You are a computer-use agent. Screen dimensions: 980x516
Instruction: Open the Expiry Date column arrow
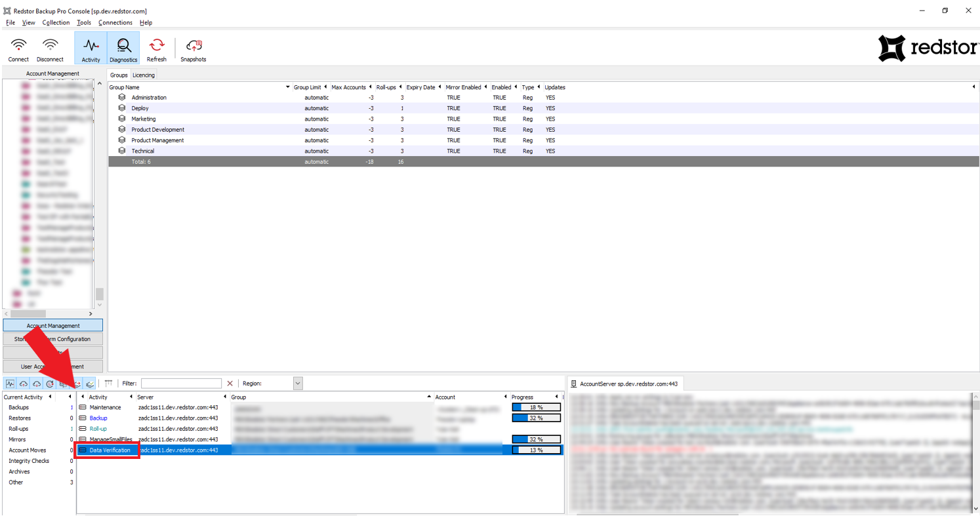pyautogui.click(x=440, y=87)
